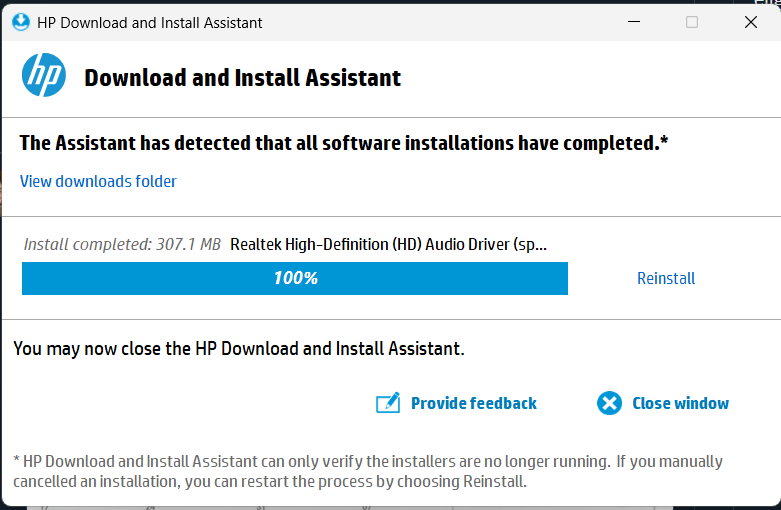Minimize the HP Download and Install Assistant
Viewport: 781px width, 510px height.
(634, 22)
